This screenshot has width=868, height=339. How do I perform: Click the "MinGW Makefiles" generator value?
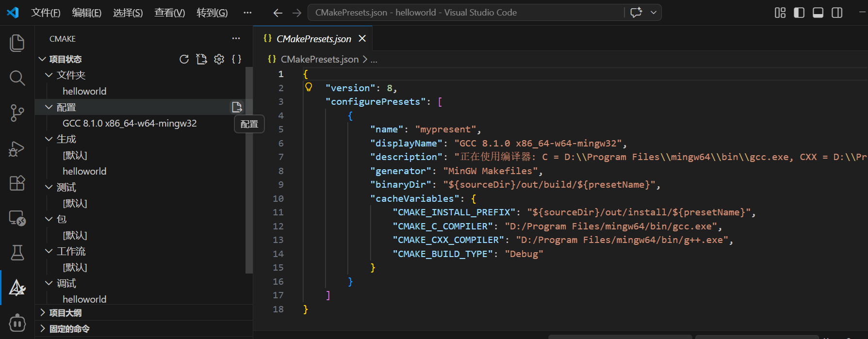491,171
